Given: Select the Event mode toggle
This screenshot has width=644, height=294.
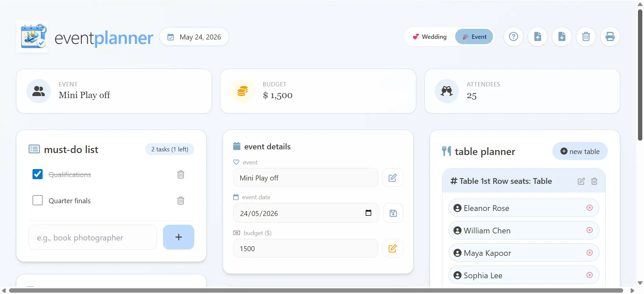Looking at the screenshot, I should click(474, 36).
